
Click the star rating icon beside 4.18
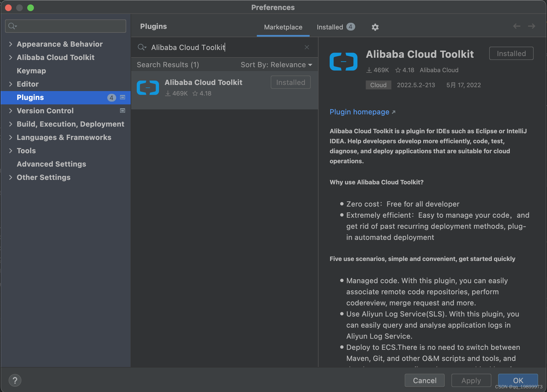pyautogui.click(x=397, y=70)
